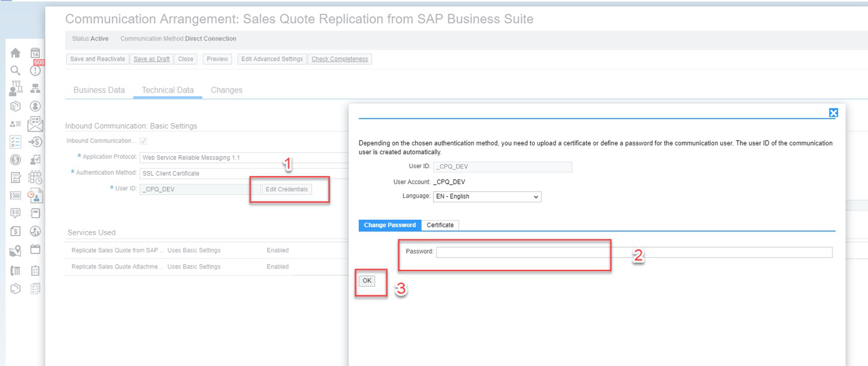Switch to the Business Data tab

coord(98,90)
